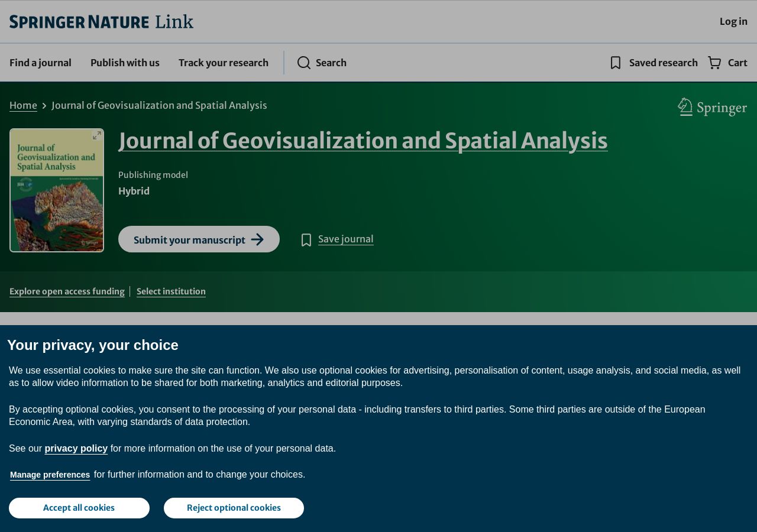Click the arrow on Submit your manuscript

(x=257, y=239)
